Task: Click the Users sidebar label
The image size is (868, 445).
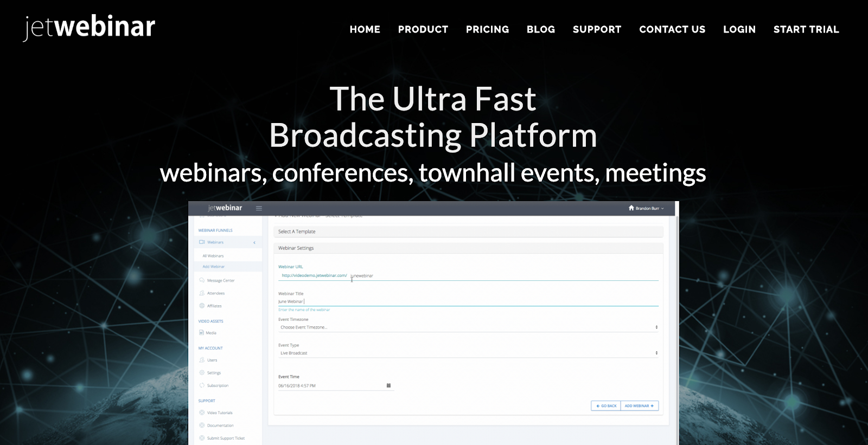Action: [x=212, y=360]
